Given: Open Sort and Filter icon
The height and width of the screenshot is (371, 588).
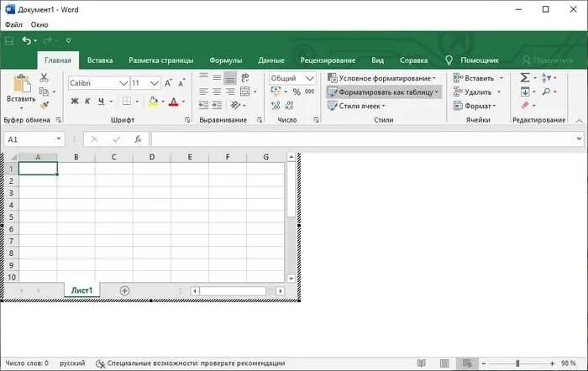Looking at the screenshot, I should coord(546,77).
